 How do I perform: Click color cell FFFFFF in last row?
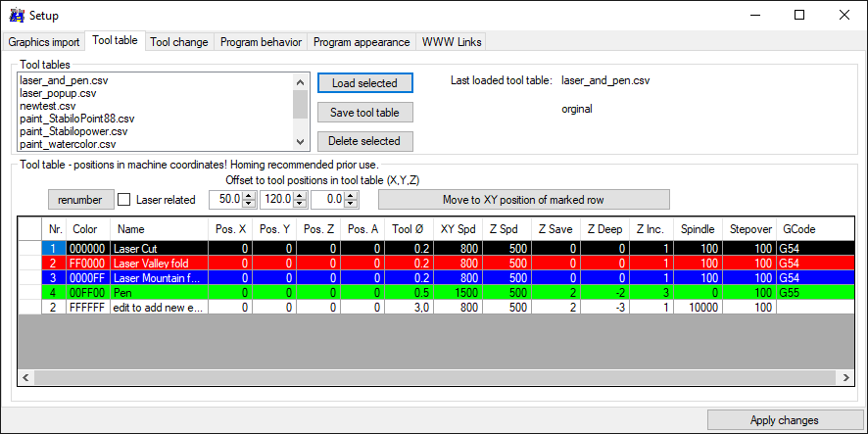[x=88, y=308]
